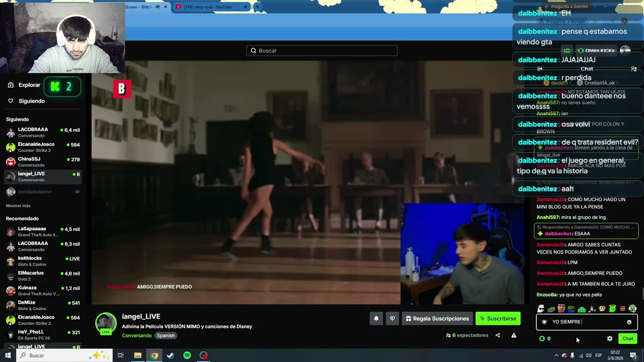Open keithlocks Slots & Casino channel
Screen dimensions: 644x362
tap(43, 261)
